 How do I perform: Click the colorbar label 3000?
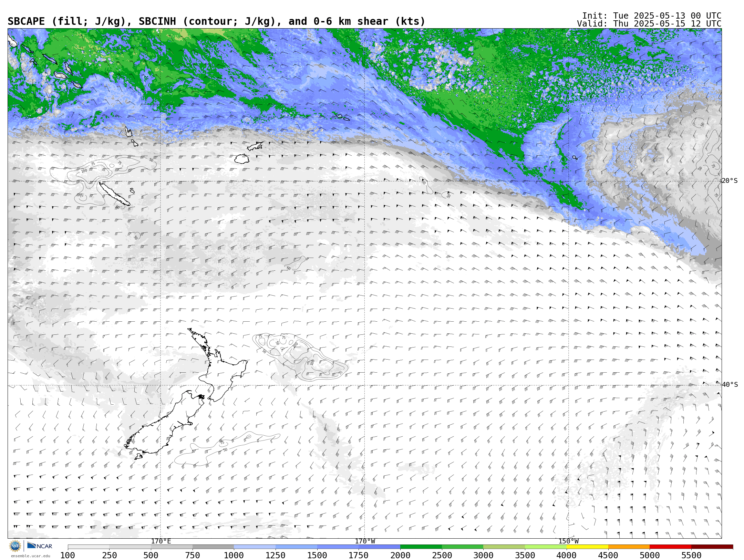484,555
